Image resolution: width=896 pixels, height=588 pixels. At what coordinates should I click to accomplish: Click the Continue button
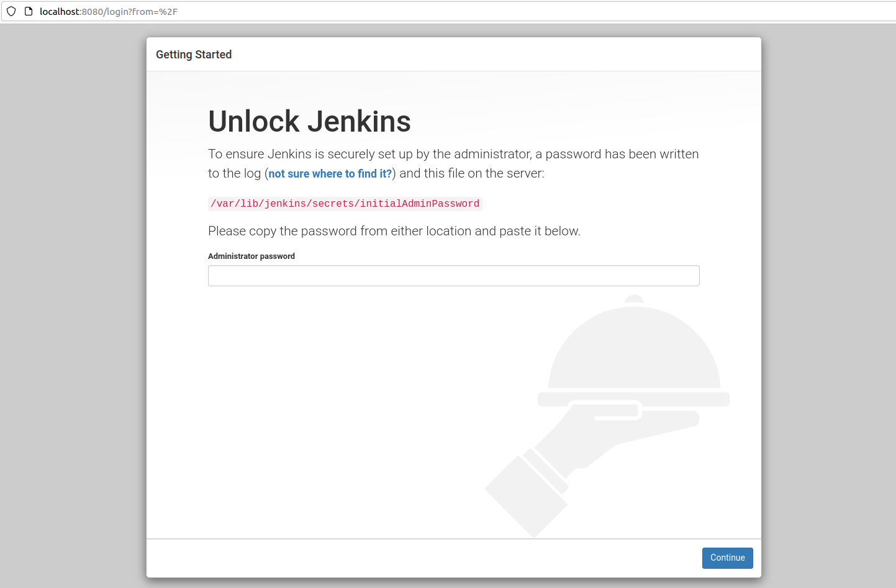point(728,558)
